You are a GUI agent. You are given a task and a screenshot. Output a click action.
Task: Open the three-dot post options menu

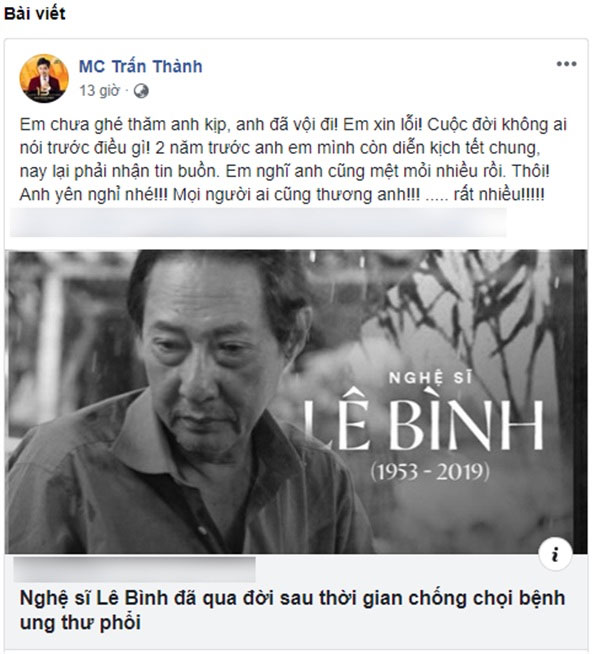click(x=566, y=64)
